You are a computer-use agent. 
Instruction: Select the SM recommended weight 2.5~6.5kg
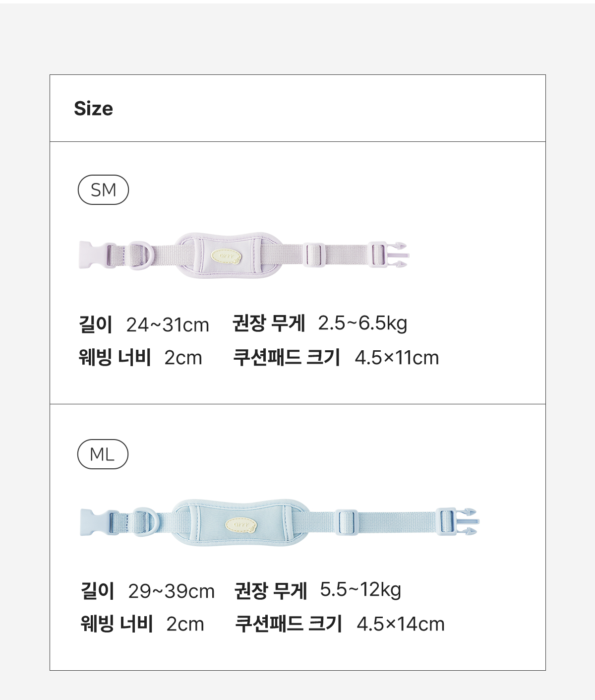[x=362, y=323]
